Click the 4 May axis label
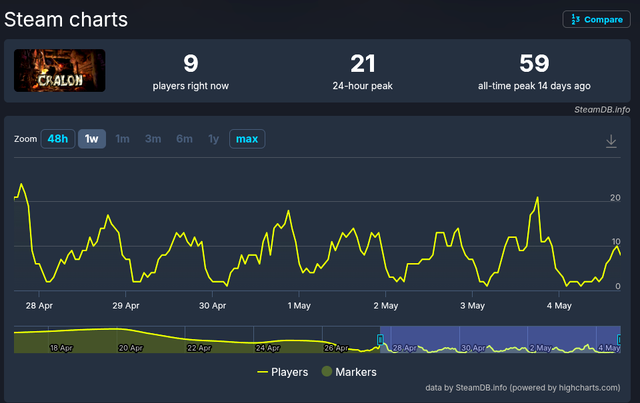Viewport: 640px width, 403px height. coord(559,305)
